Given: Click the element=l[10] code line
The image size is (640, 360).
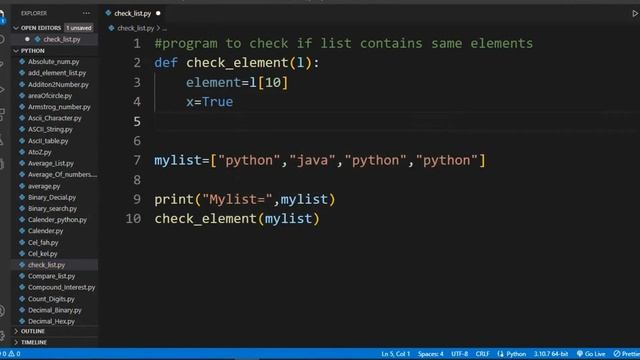Looking at the screenshot, I should [237, 82].
